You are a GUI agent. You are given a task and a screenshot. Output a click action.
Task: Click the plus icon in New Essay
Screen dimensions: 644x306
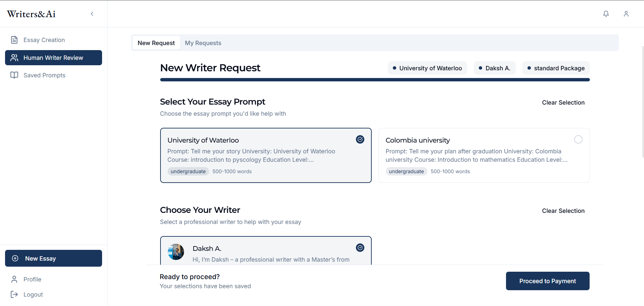point(15,258)
